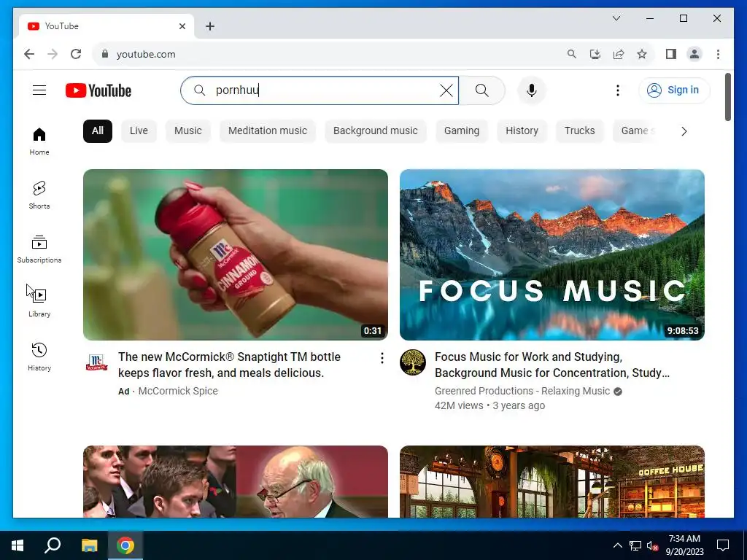Open the network tray icon
The image size is (747, 560).
click(x=635, y=545)
